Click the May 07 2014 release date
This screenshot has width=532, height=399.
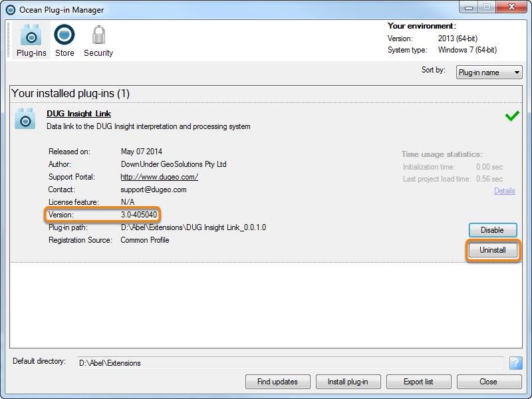[x=142, y=152]
